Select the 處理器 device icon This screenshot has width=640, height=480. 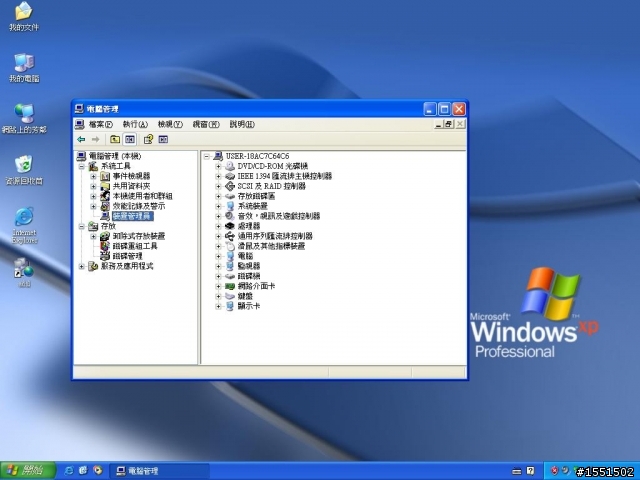(x=230, y=226)
